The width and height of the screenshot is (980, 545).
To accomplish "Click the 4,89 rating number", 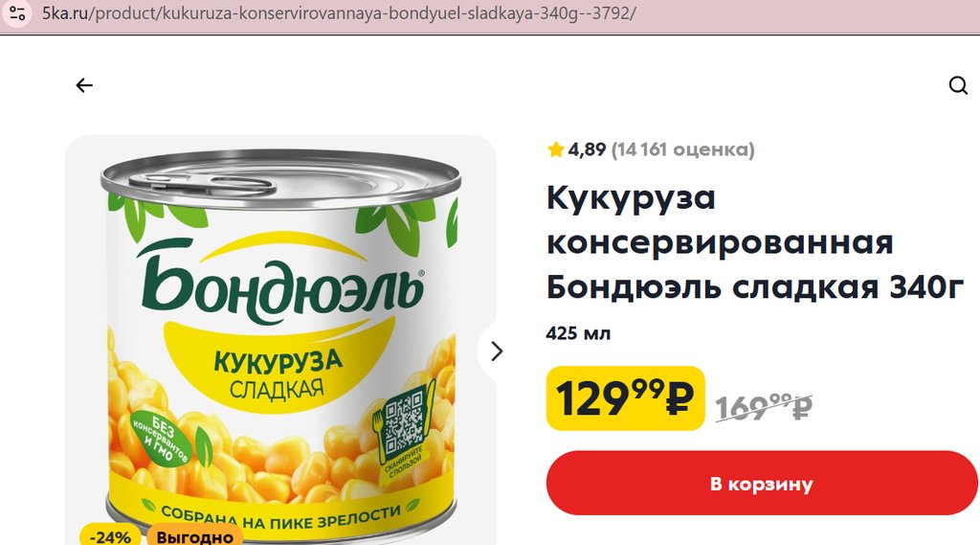I will [x=587, y=149].
